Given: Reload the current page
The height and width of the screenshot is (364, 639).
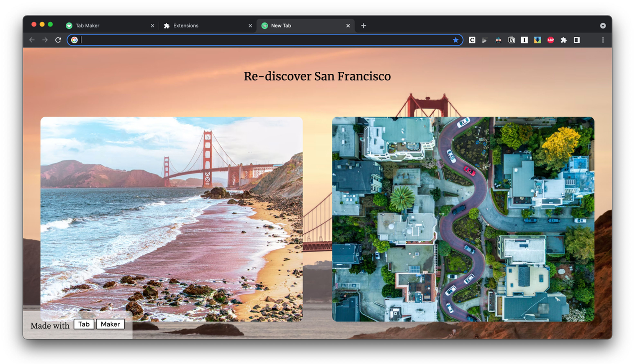Looking at the screenshot, I should click(x=58, y=40).
